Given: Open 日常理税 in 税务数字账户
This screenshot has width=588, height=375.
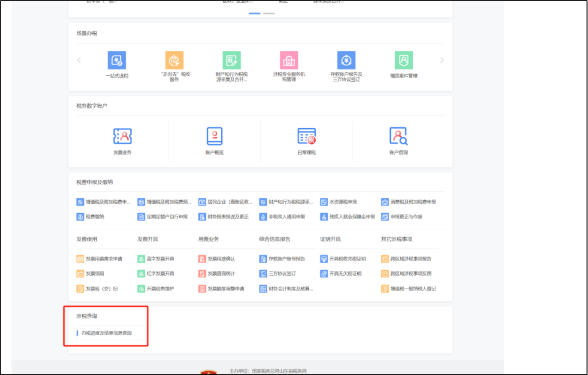Looking at the screenshot, I should click(307, 141).
